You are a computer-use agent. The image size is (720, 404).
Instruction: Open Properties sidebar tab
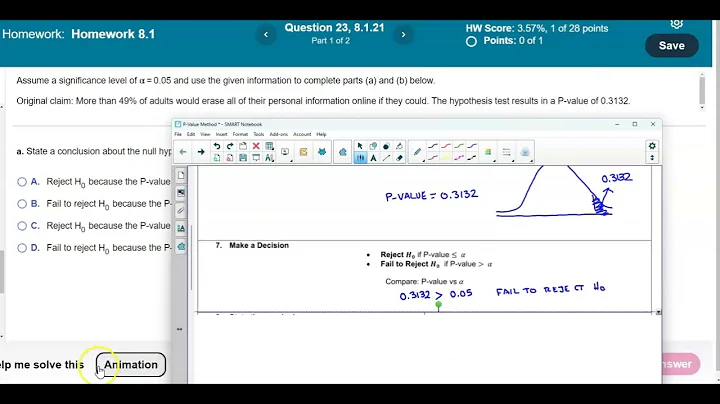(181, 228)
